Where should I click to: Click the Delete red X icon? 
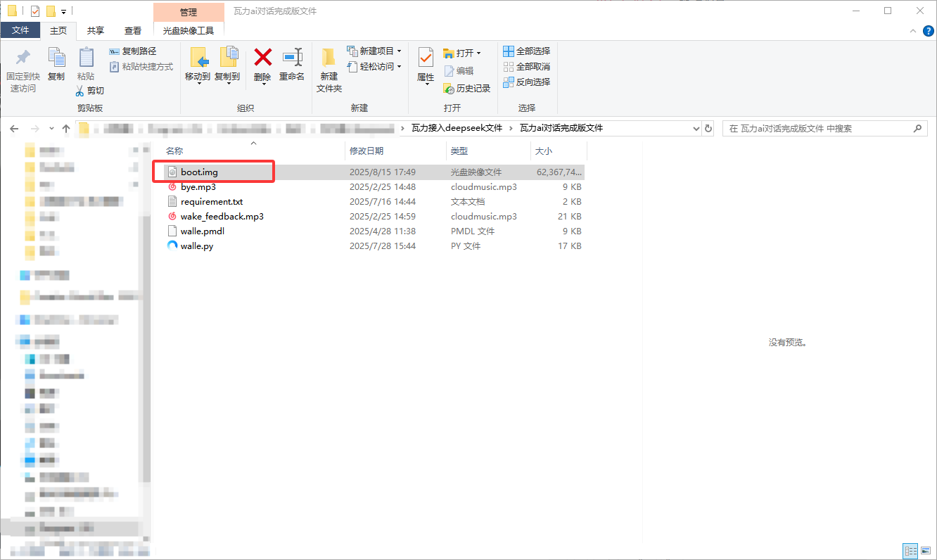(x=263, y=58)
